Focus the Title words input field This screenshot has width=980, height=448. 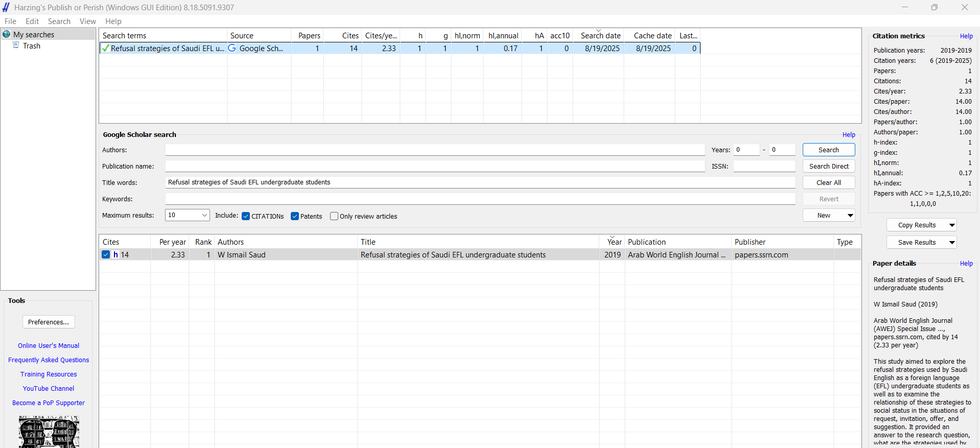480,182
